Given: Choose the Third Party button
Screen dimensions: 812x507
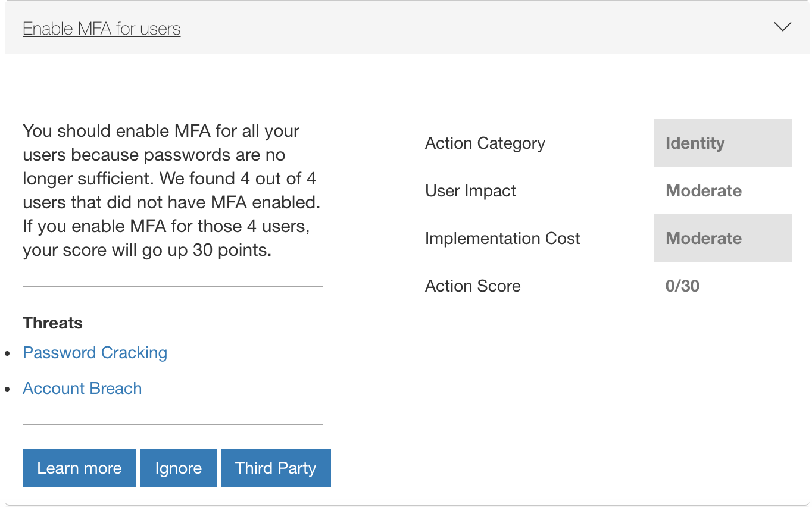Looking at the screenshot, I should pyautogui.click(x=276, y=468).
